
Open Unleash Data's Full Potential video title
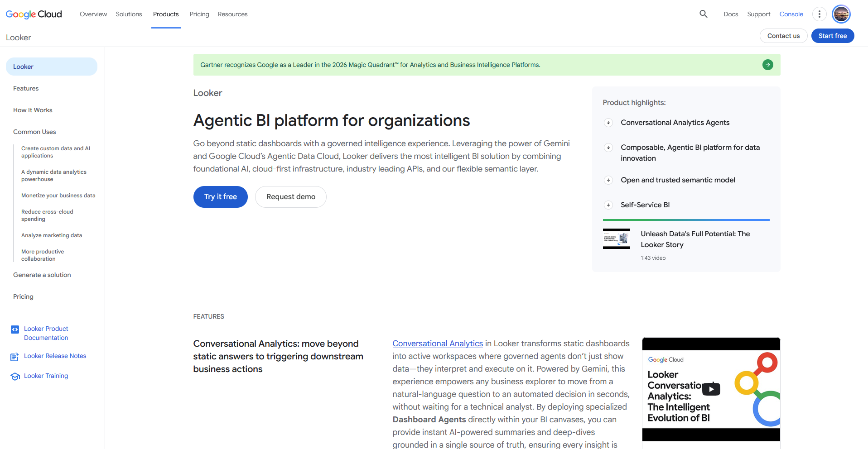tap(695, 239)
